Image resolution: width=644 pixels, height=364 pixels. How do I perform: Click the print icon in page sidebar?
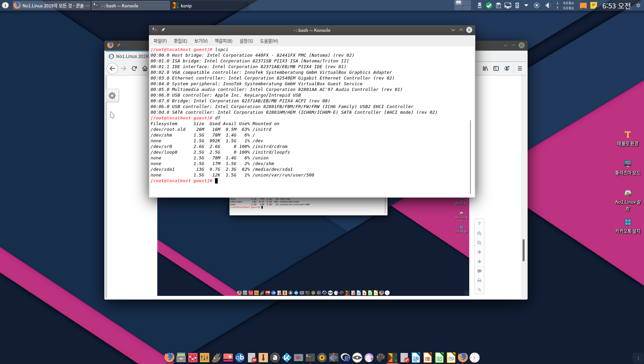tap(479, 280)
